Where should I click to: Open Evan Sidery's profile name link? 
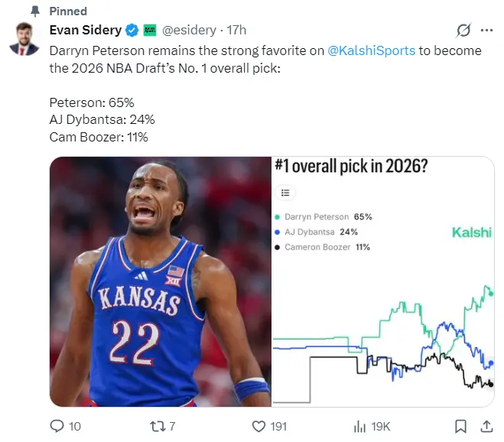(85, 31)
